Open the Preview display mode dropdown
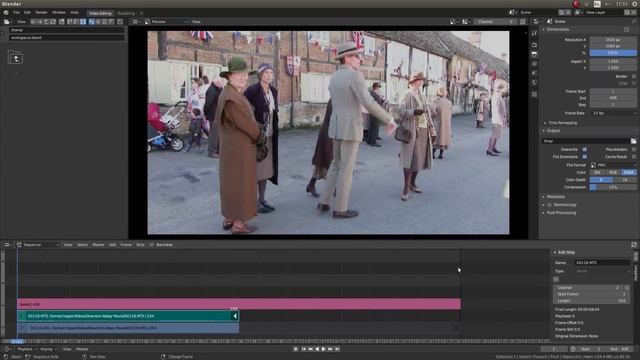Image resolution: width=640 pixels, height=360 pixels. pyautogui.click(x=166, y=22)
